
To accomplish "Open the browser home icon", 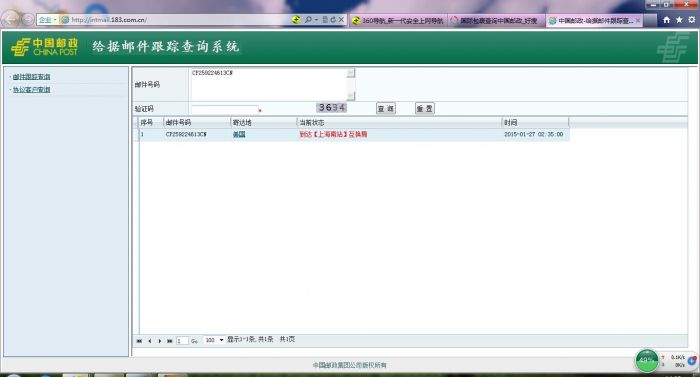I will pos(667,20).
